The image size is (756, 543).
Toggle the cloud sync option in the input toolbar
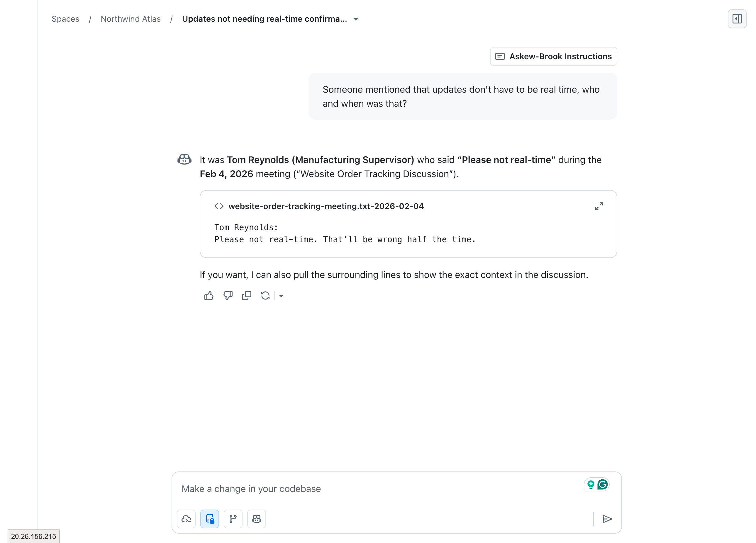pyautogui.click(x=186, y=519)
